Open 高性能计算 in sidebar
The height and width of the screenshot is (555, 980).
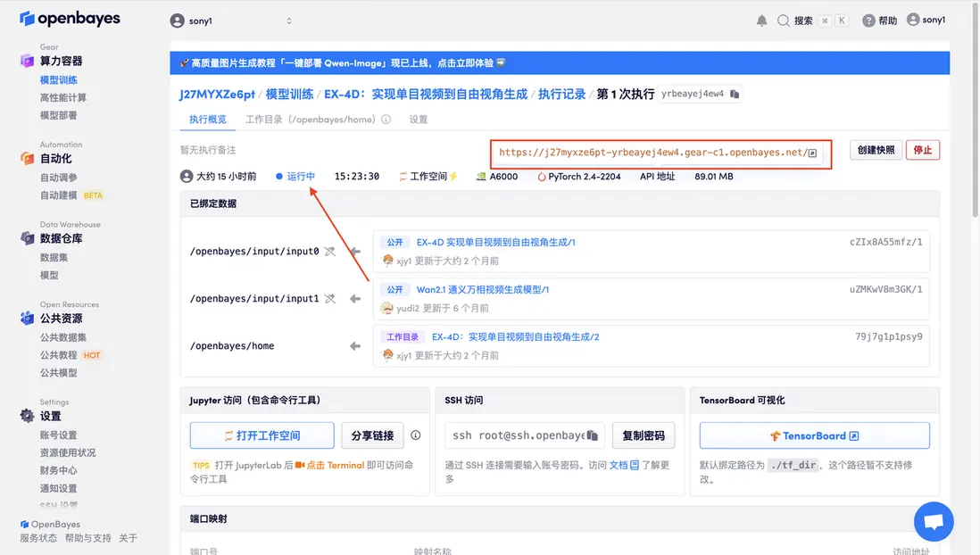63,97
